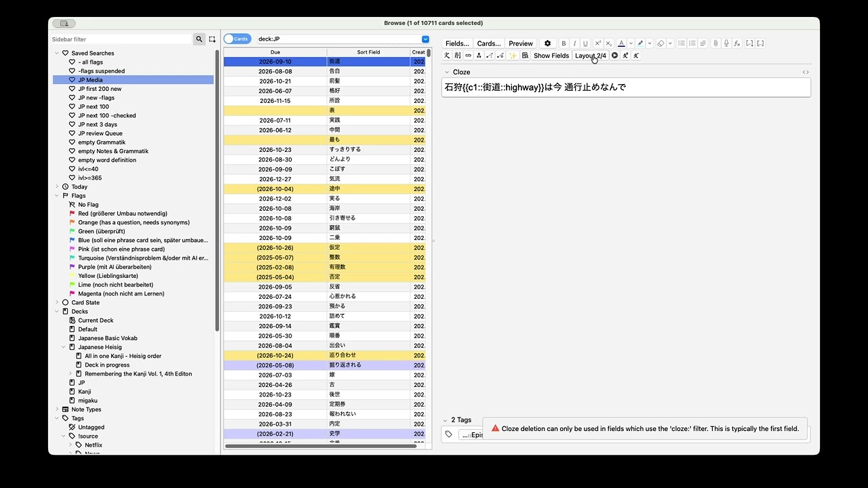The width and height of the screenshot is (868, 488).
Task: Sort by the Due column header
Action: pyautogui.click(x=275, y=52)
